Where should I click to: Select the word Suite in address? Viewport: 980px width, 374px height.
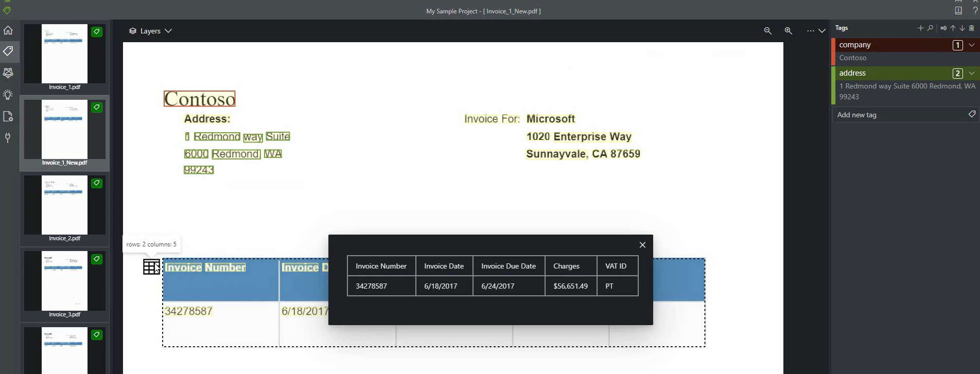pyautogui.click(x=278, y=136)
